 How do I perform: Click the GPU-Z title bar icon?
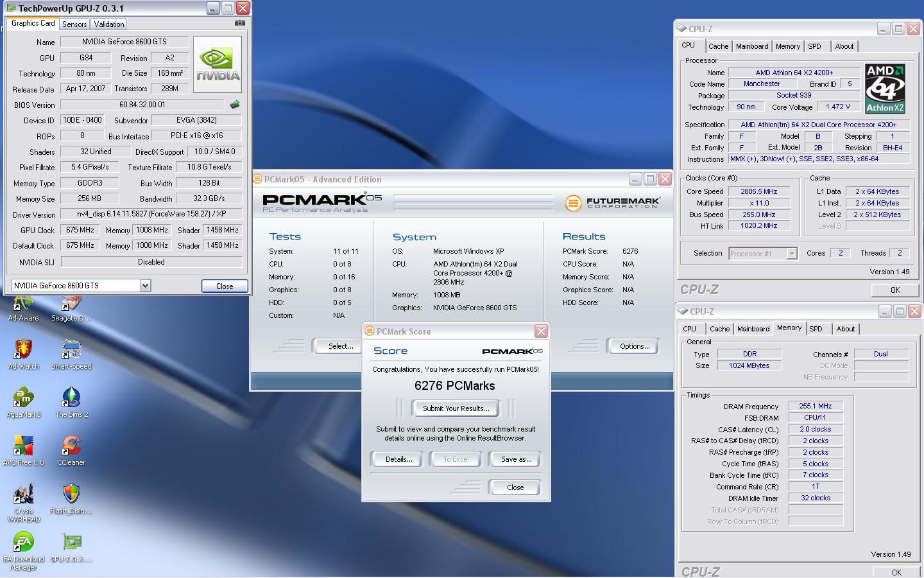pyautogui.click(x=11, y=8)
